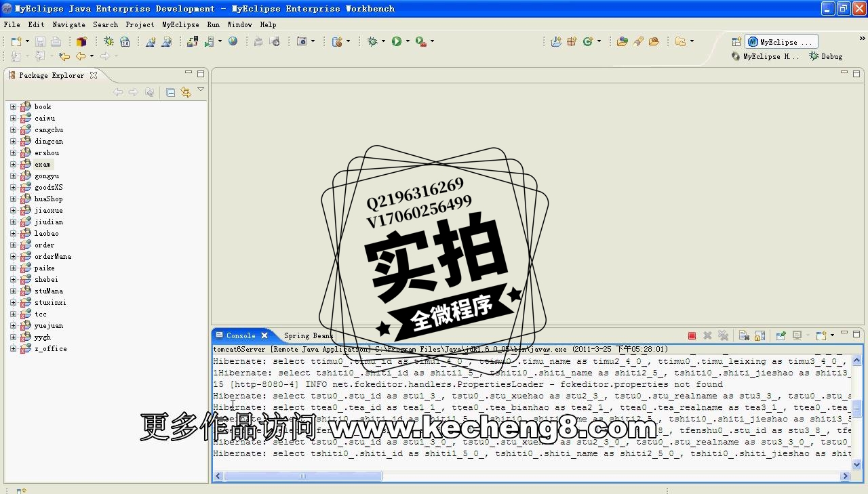Click the green Run button icon
Viewport: 868px width, 494px height.
[x=397, y=41]
